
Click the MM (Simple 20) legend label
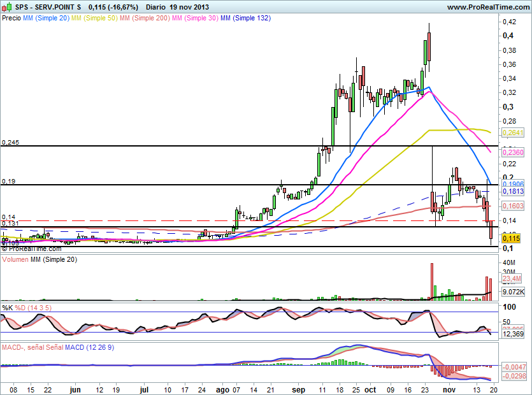46,18
